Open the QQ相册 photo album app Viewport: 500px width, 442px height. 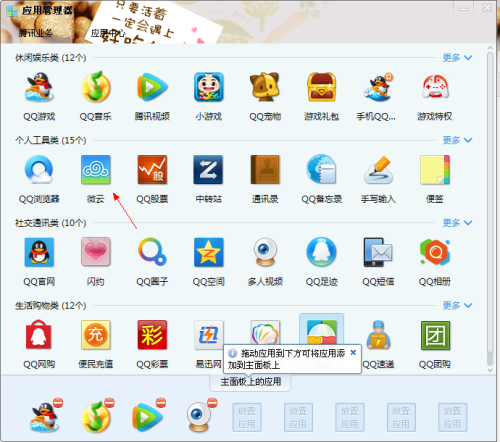[x=435, y=252]
